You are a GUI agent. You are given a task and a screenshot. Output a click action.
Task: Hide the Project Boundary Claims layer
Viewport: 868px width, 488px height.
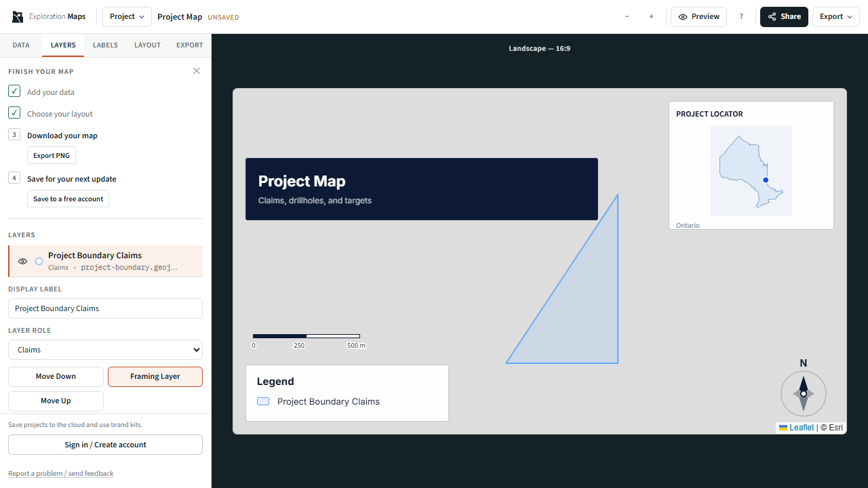pos(22,261)
